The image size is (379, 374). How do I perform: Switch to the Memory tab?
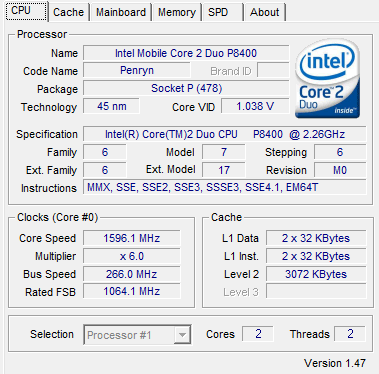(177, 12)
